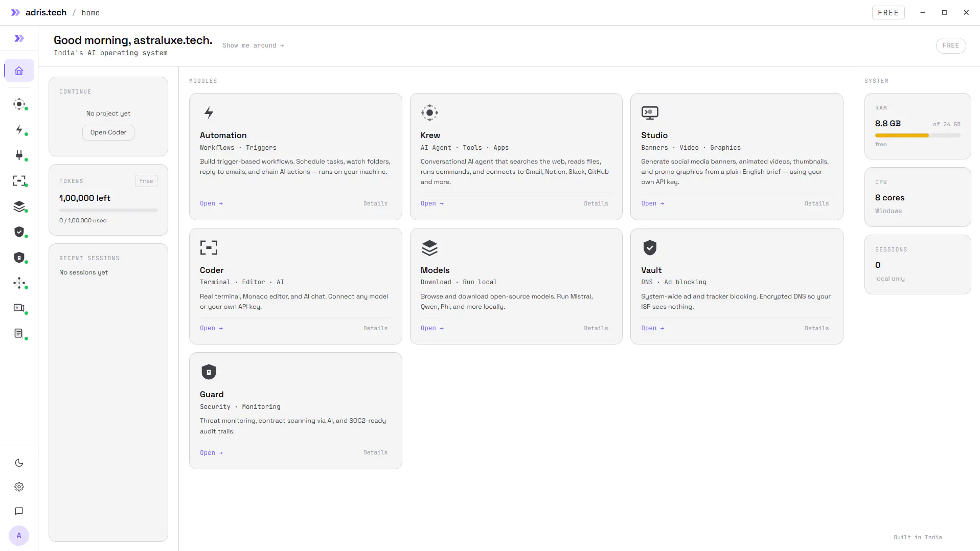View Details for Models
This screenshot has height=551, width=980.
(x=596, y=328)
